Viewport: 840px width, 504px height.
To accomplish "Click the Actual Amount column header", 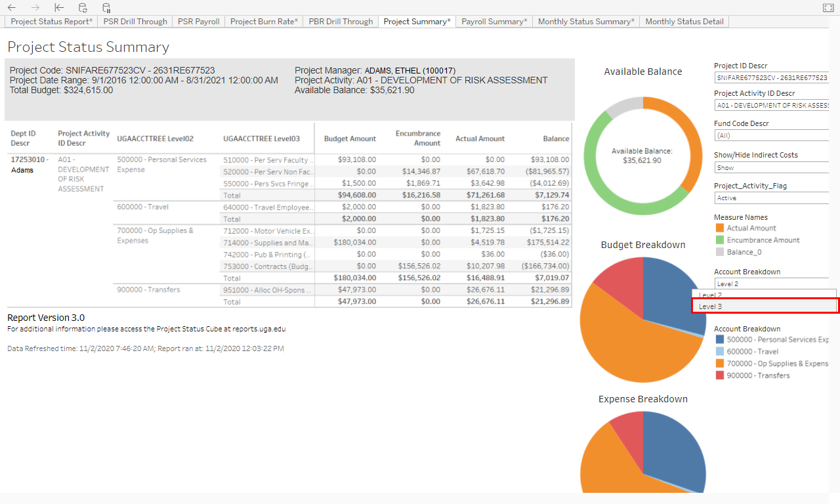I will (480, 138).
